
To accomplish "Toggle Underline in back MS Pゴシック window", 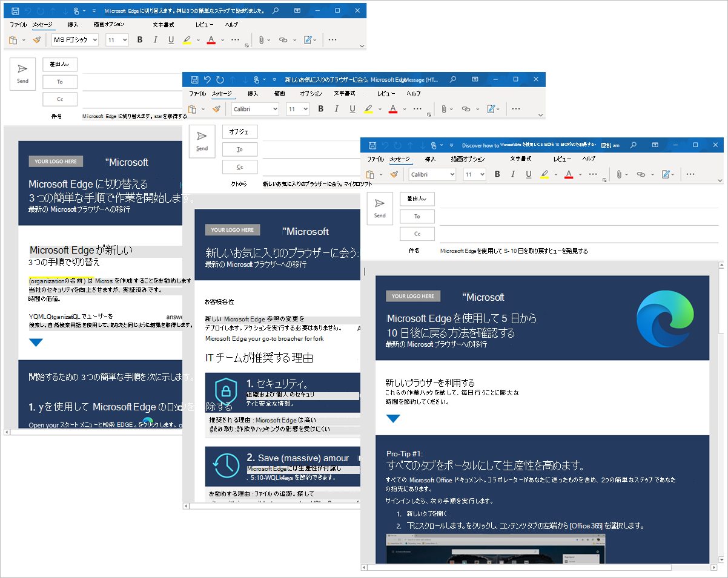I will click(x=171, y=40).
